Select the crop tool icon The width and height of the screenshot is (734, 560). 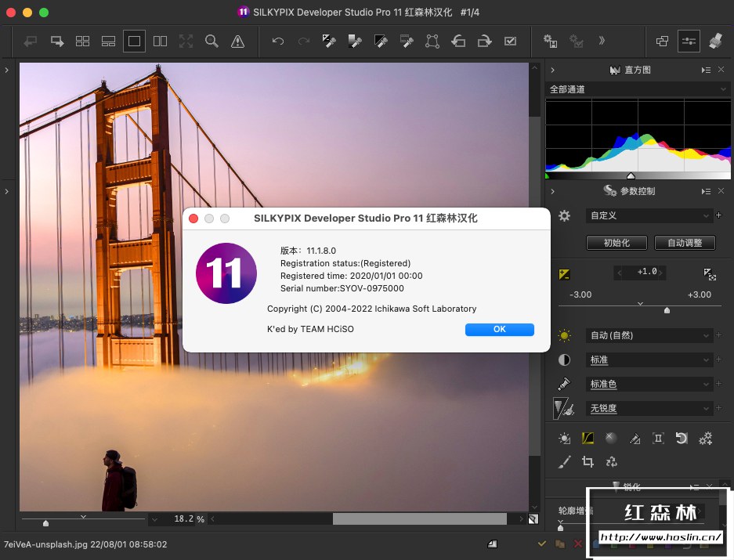click(588, 462)
